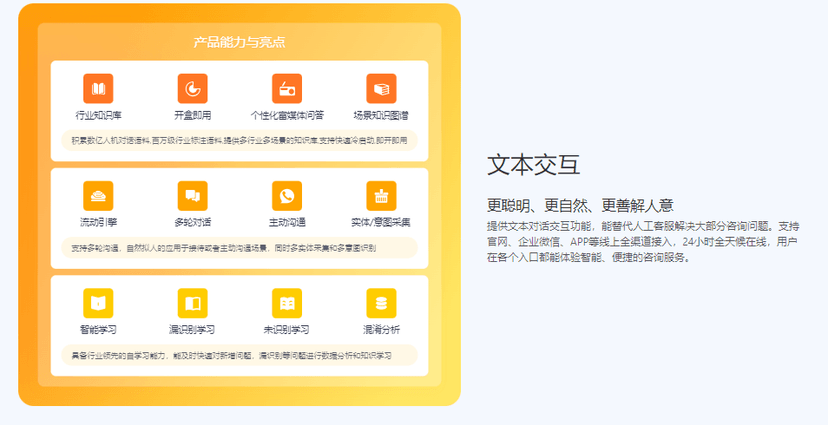This screenshot has width=828, height=425.
Task: Click the 混淆分析 label
Action: pos(381,329)
